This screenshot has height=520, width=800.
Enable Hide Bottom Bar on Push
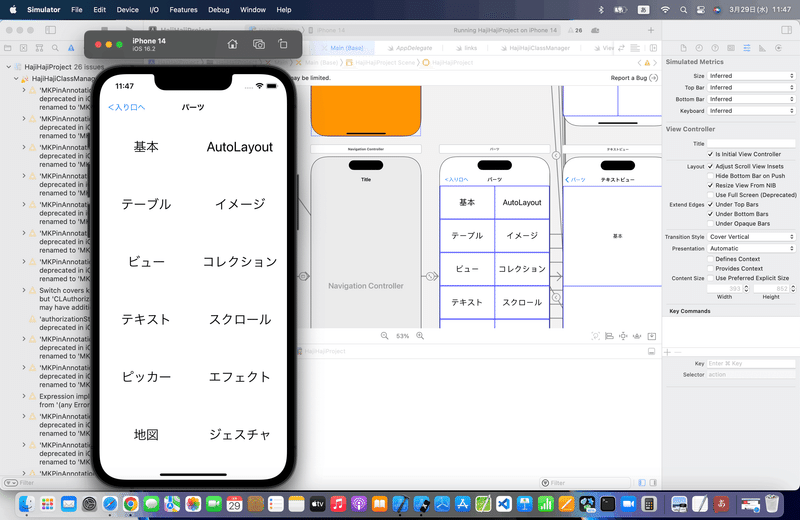[x=710, y=176]
